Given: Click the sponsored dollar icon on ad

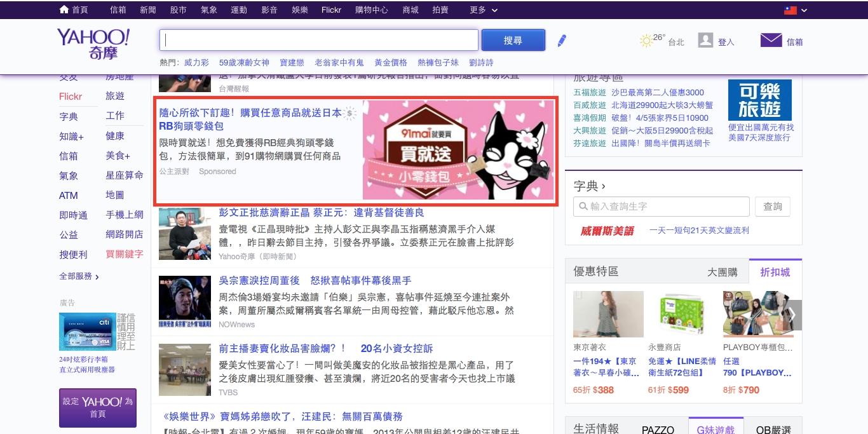Looking at the screenshot, I should [x=349, y=114].
